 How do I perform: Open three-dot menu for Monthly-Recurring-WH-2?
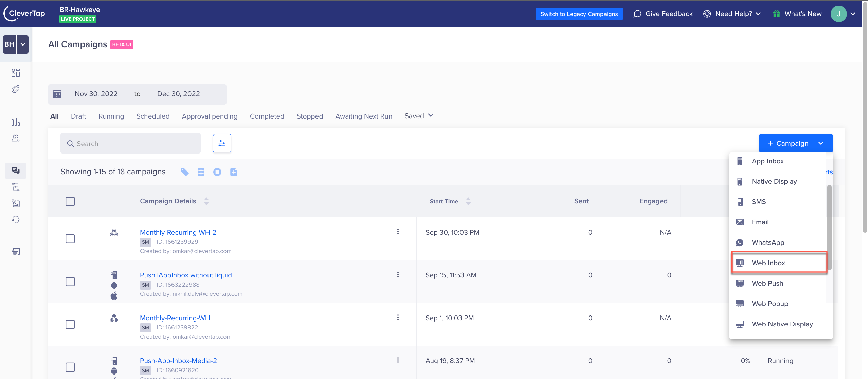click(x=398, y=232)
